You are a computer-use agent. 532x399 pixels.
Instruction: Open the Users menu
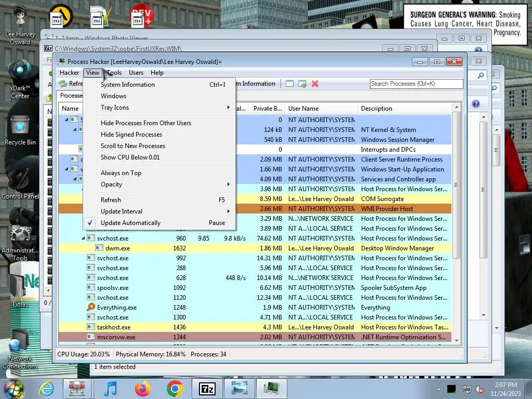point(136,73)
